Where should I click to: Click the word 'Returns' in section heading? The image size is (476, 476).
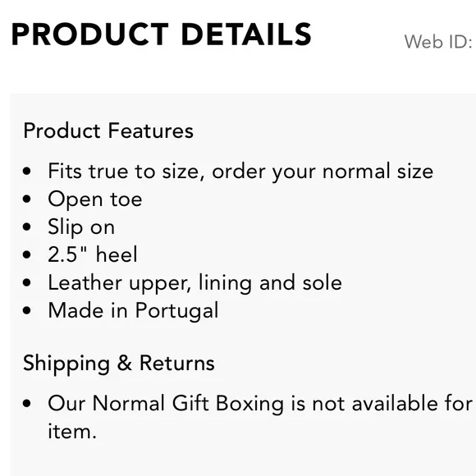point(177,363)
